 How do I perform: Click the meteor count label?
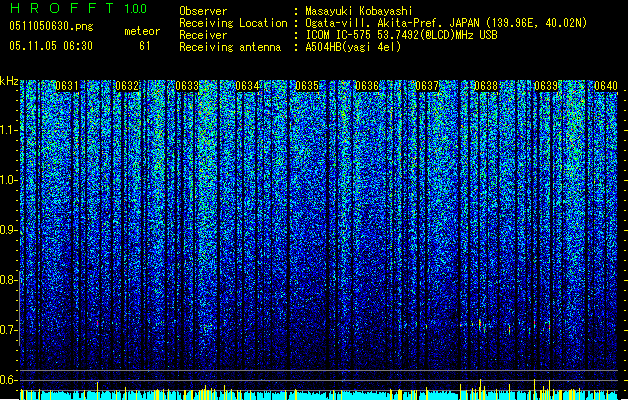142,31
